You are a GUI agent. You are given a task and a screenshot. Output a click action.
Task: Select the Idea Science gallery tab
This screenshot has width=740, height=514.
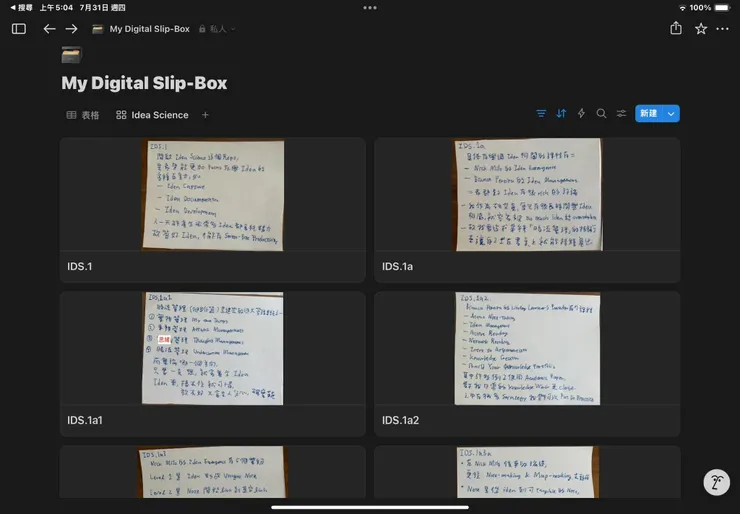pos(152,115)
